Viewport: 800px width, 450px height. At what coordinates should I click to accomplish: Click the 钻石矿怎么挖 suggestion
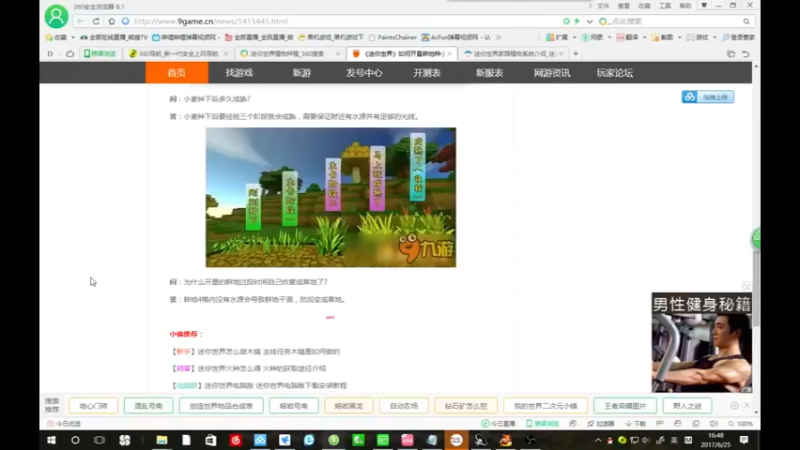(x=466, y=406)
